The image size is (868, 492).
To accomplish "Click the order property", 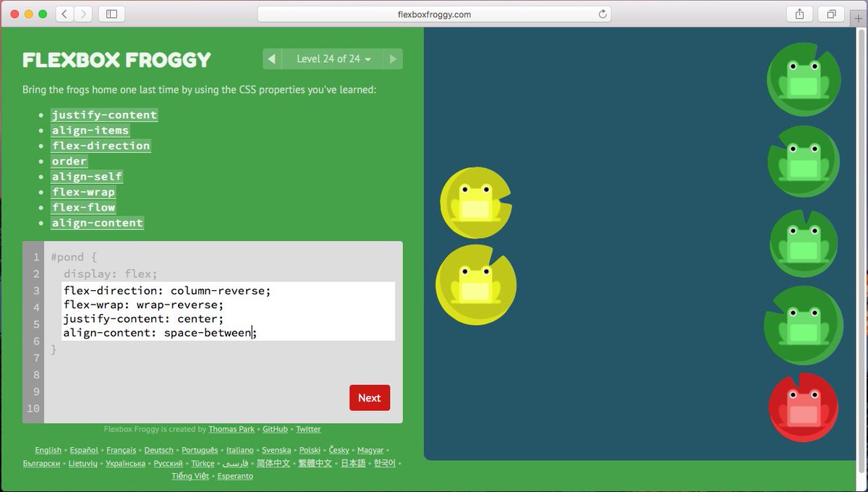I will 69,161.
